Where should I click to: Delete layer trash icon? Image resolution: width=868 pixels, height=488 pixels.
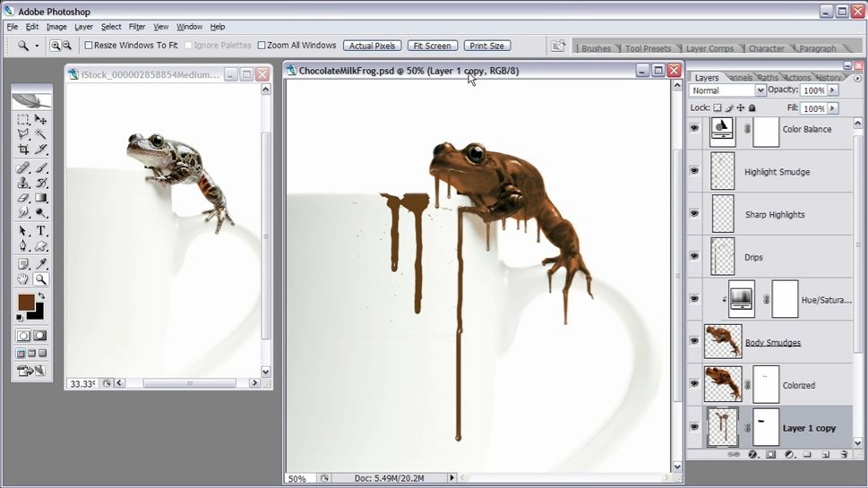point(844,454)
